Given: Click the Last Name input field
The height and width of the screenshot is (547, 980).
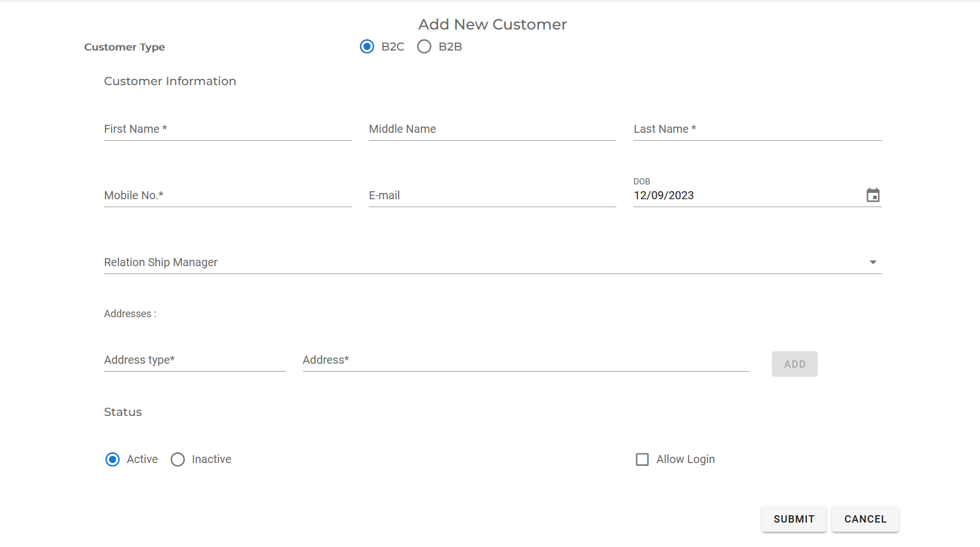Looking at the screenshot, I should (757, 129).
